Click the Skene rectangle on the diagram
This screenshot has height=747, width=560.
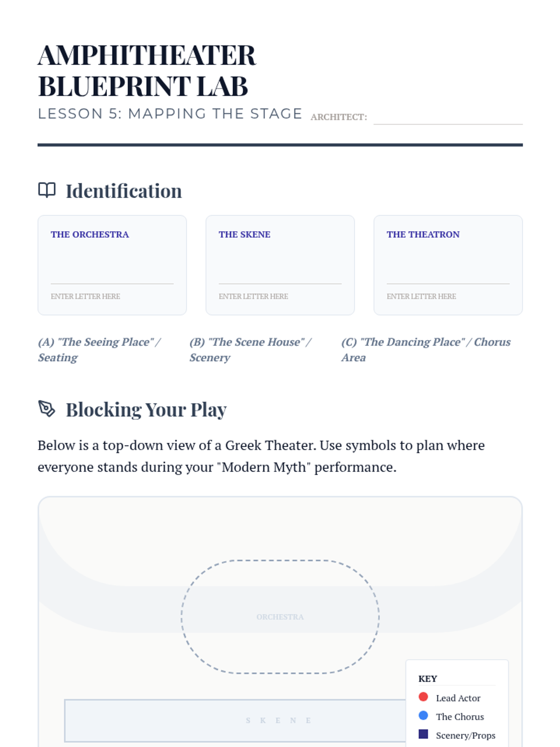click(233, 720)
